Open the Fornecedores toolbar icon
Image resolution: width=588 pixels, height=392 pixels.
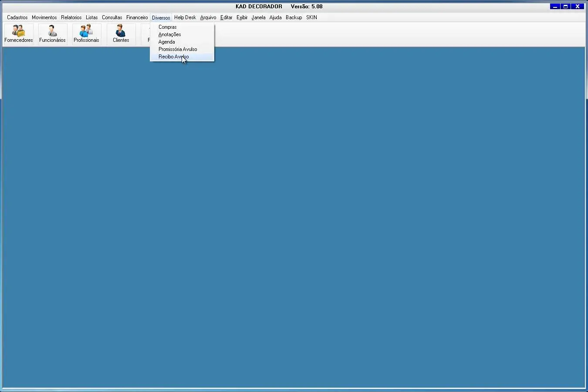[19, 34]
